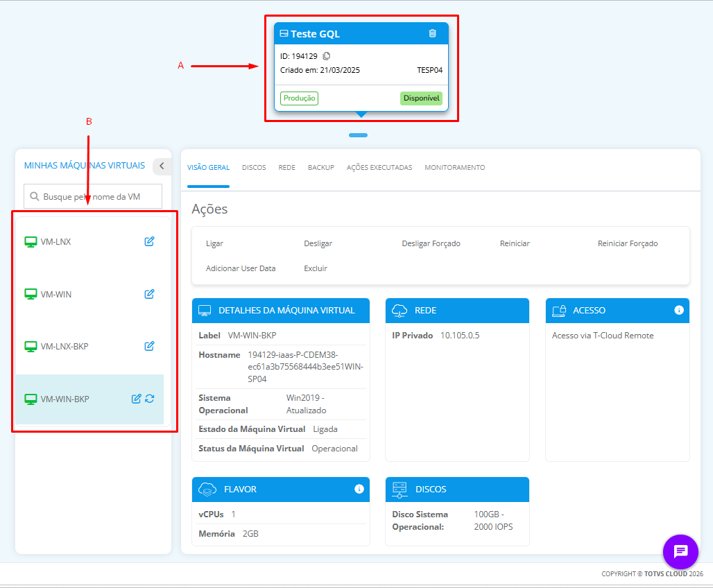The width and height of the screenshot is (713, 588).
Task: Click the Produção environment tag
Action: point(299,98)
